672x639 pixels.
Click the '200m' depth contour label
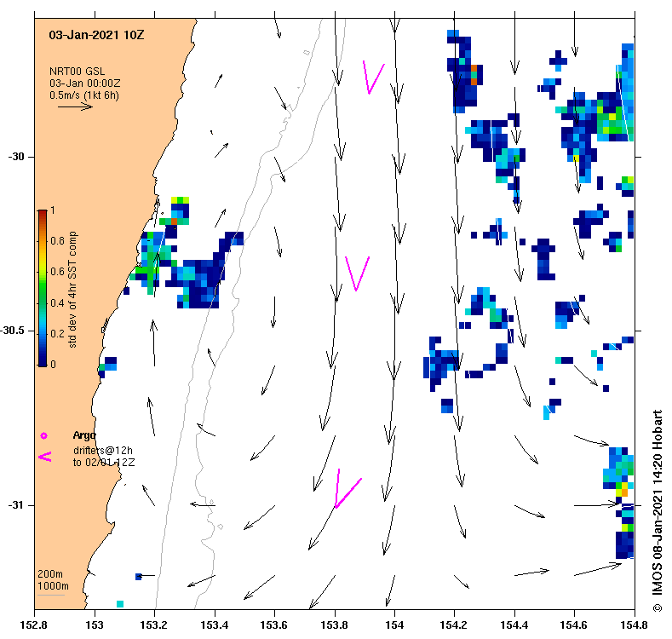(50, 573)
